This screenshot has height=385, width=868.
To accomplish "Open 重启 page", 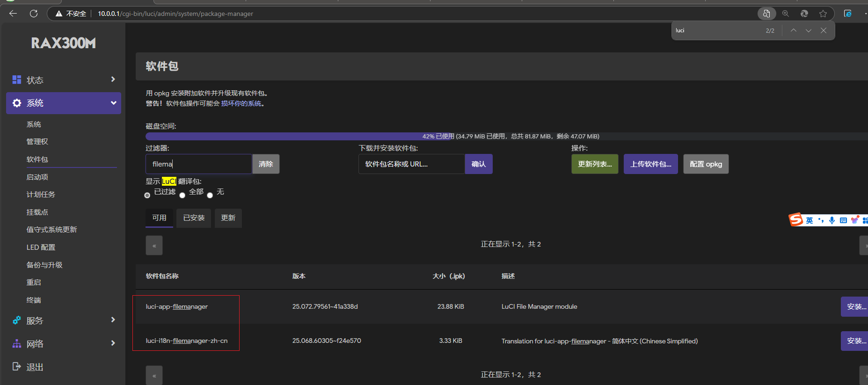I will pos(34,283).
